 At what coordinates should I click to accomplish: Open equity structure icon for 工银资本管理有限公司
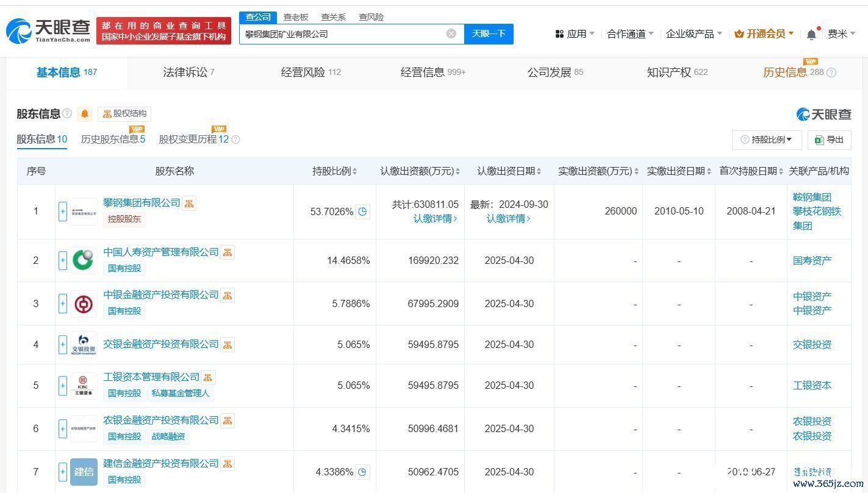point(208,378)
